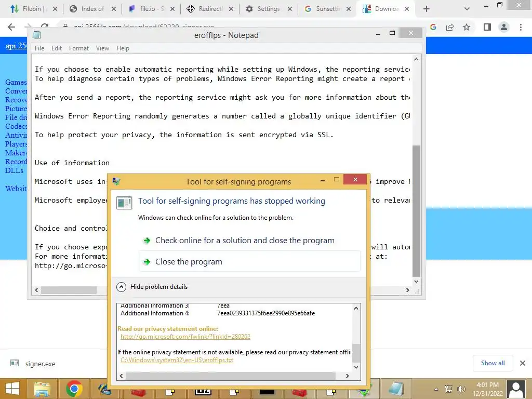Show hidden tray icons arrow
Image resolution: width=532 pixels, height=399 pixels.
pyautogui.click(x=436, y=389)
